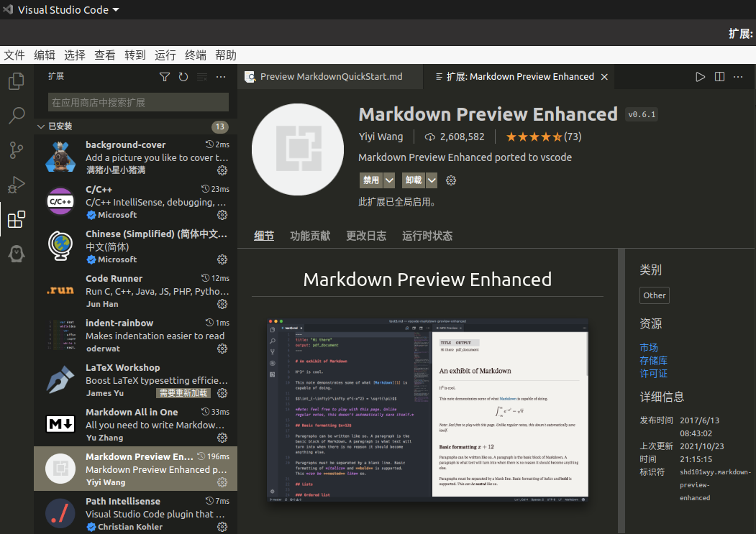The height and width of the screenshot is (534, 756).
Task: Open the dropdown arrow next to 禁用
Action: click(x=389, y=180)
